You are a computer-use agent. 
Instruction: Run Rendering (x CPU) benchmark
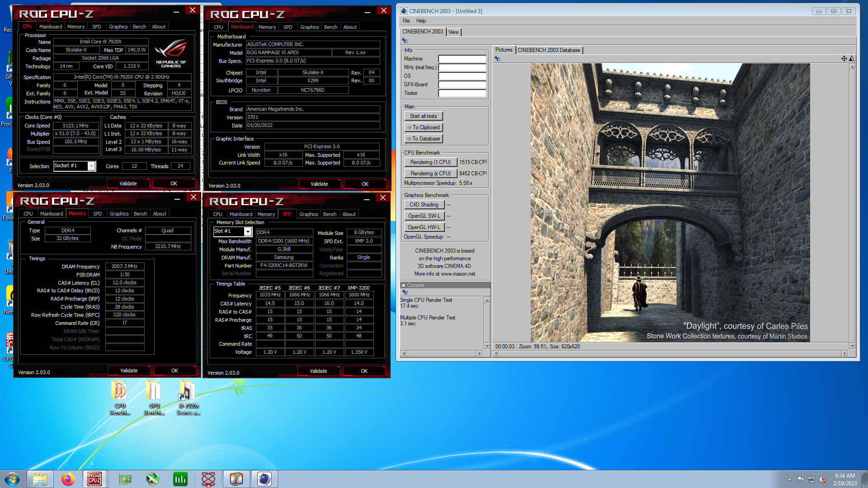[430, 174]
